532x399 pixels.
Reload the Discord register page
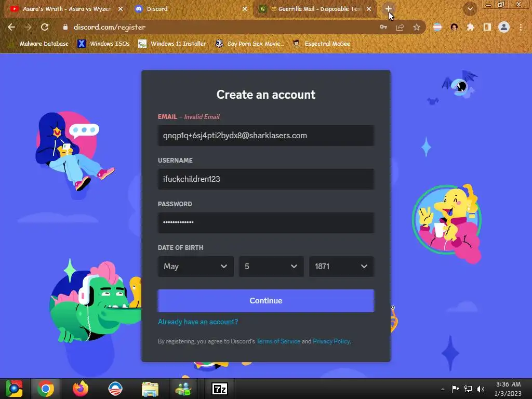click(x=45, y=27)
